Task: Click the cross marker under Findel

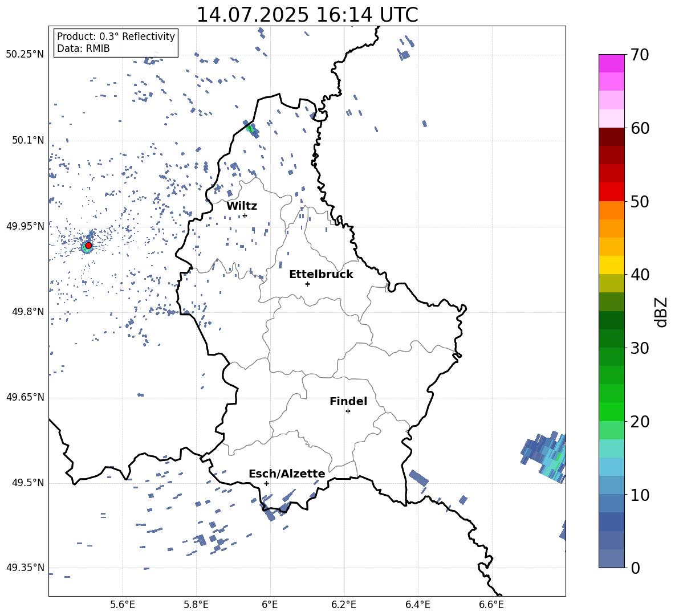Action: point(348,411)
